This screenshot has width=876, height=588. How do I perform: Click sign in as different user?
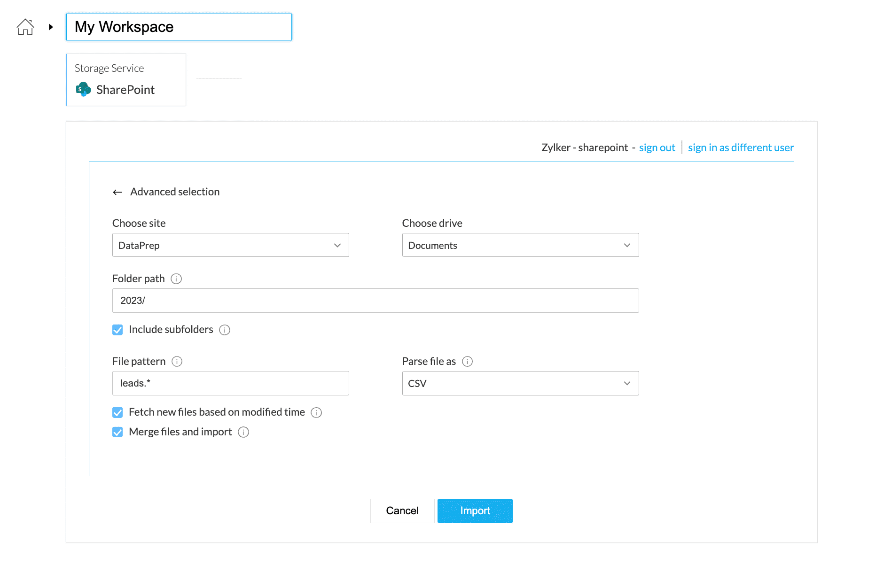(x=741, y=148)
